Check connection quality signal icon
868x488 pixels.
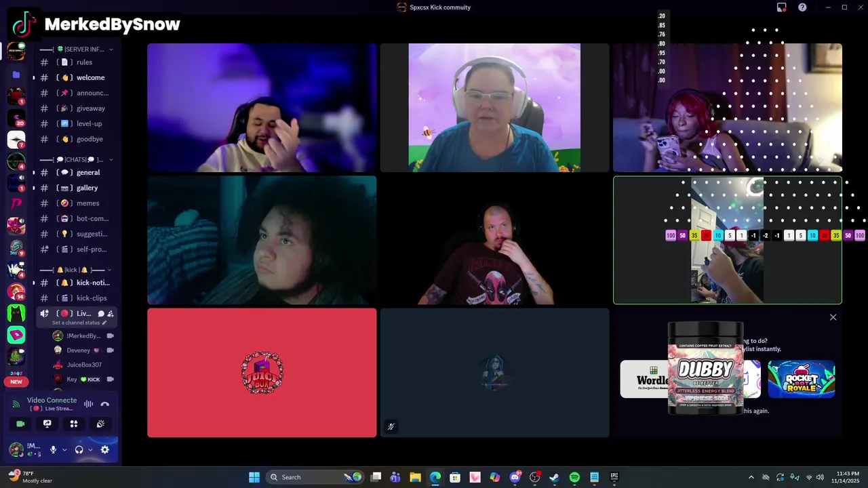[x=16, y=404]
